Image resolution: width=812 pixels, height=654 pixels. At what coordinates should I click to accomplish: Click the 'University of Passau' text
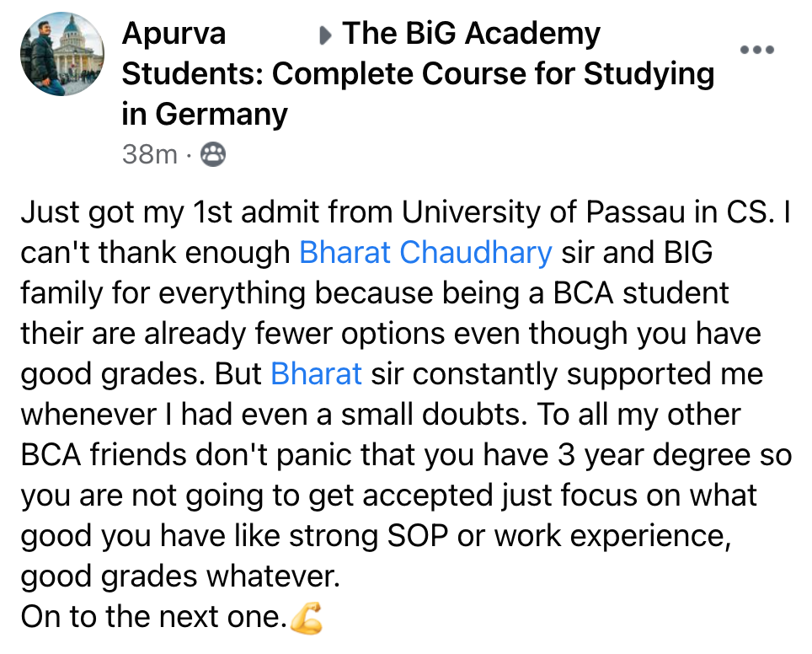coord(542,212)
